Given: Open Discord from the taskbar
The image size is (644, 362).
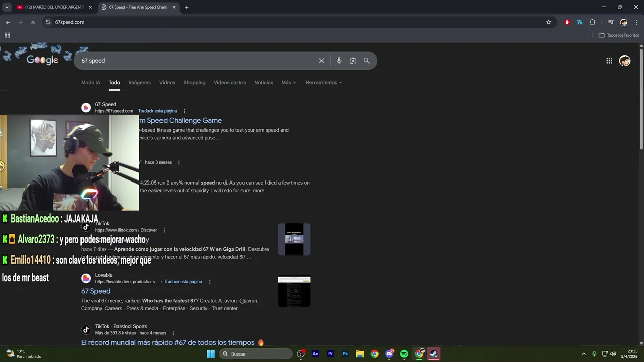Looking at the screenshot, I should [x=389, y=354].
